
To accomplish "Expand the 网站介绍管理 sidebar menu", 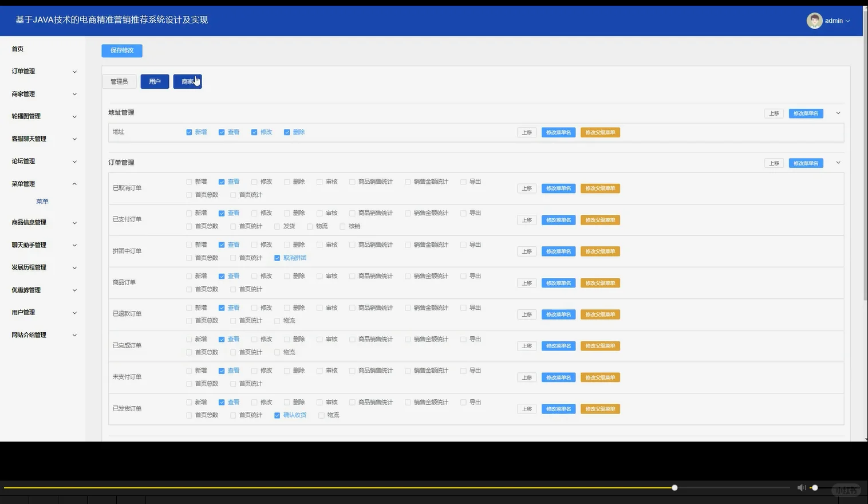I will pyautogui.click(x=43, y=335).
